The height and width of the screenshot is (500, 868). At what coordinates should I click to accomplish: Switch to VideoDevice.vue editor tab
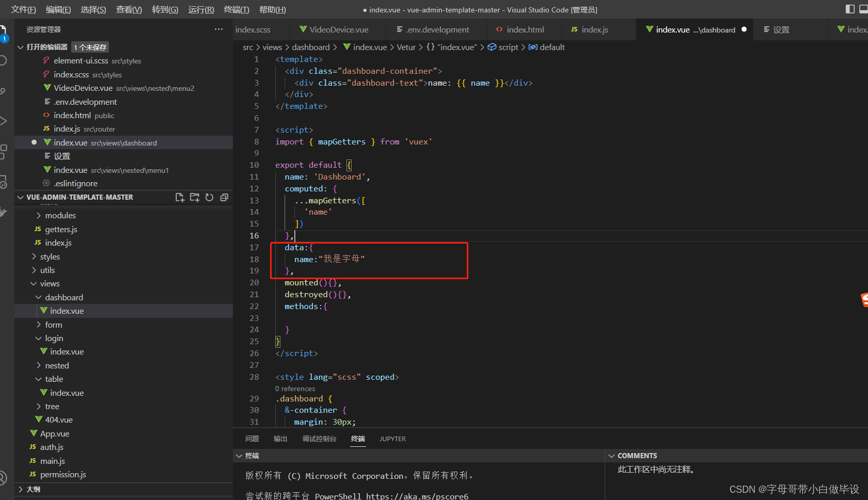pyautogui.click(x=339, y=29)
